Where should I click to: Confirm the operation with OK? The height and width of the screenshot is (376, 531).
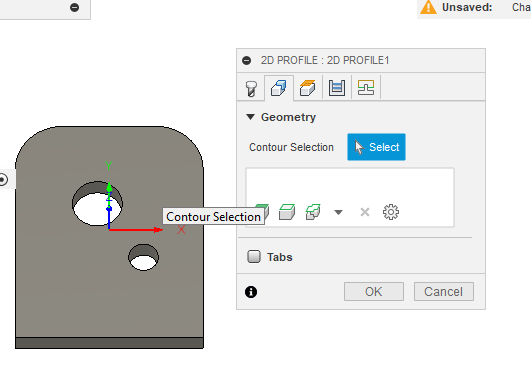pos(374,292)
